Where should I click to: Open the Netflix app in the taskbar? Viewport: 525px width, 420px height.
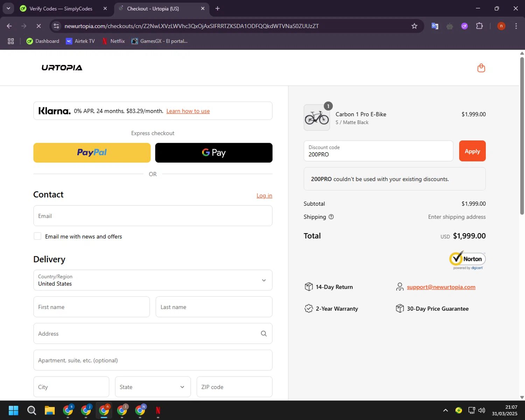158,410
